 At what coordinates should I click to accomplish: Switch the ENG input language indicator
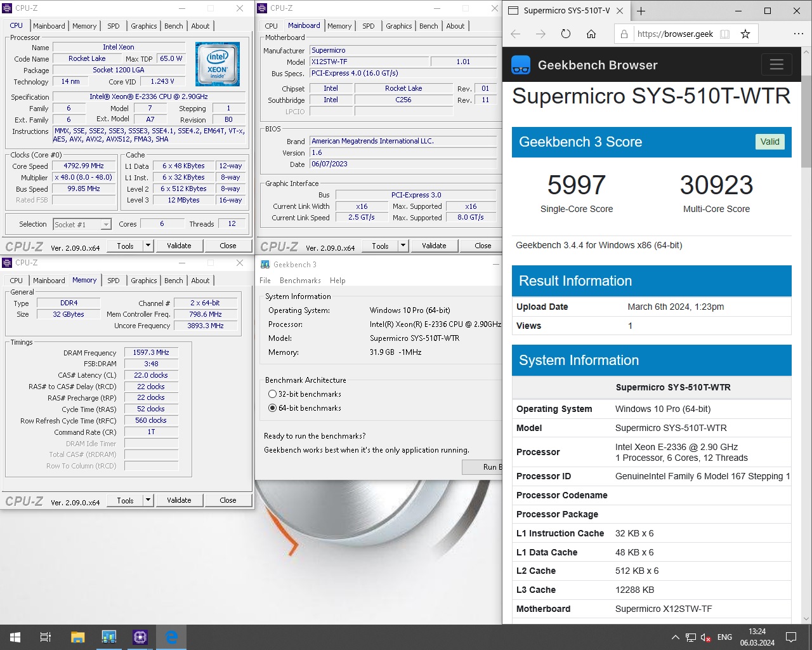point(724,637)
